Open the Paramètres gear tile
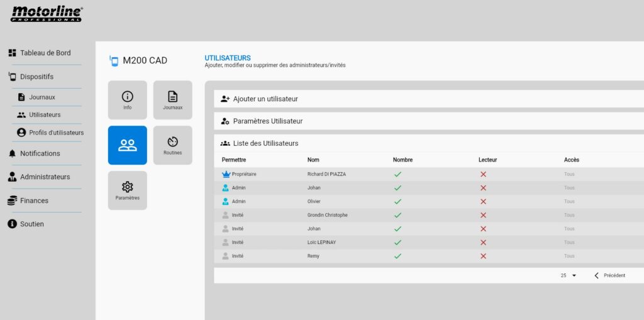The height and width of the screenshot is (320, 644). pos(127,190)
